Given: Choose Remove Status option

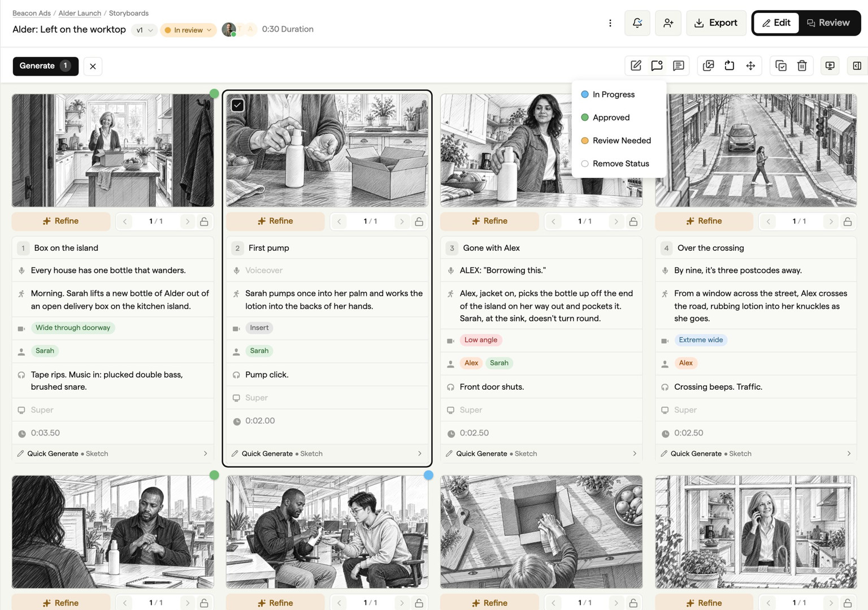Looking at the screenshot, I should click(619, 164).
